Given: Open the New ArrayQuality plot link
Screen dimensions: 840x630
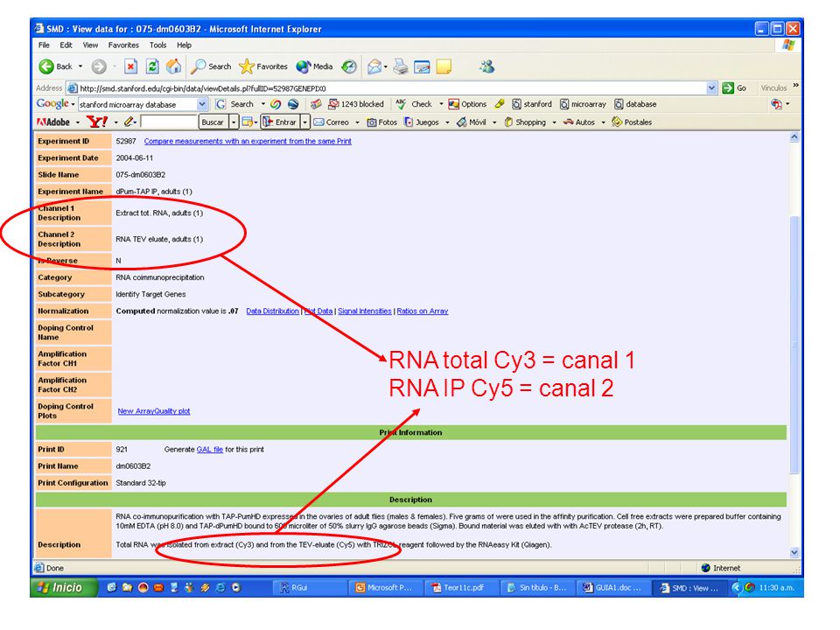Looking at the screenshot, I should pos(154,411).
